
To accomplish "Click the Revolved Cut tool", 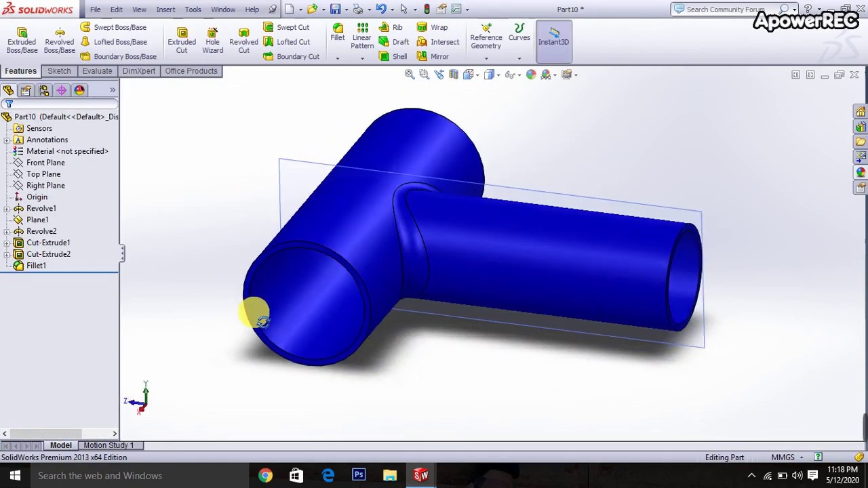I will click(243, 41).
